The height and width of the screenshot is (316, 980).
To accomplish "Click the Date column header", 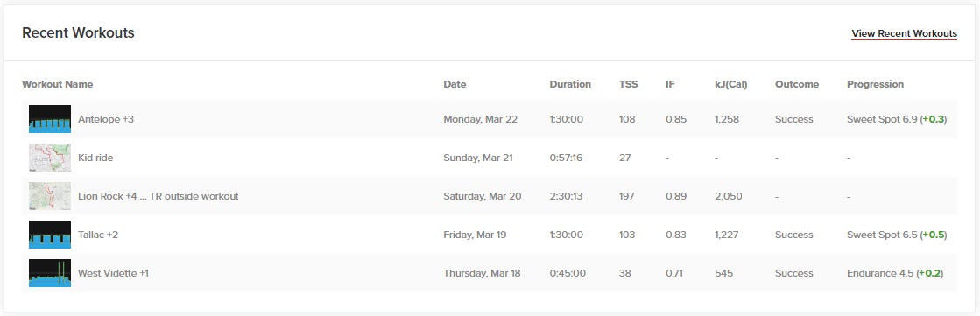I will (x=455, y=84).
